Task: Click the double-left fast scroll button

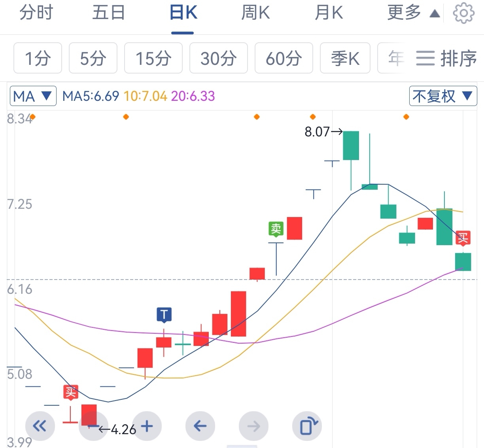Action: 40,426
